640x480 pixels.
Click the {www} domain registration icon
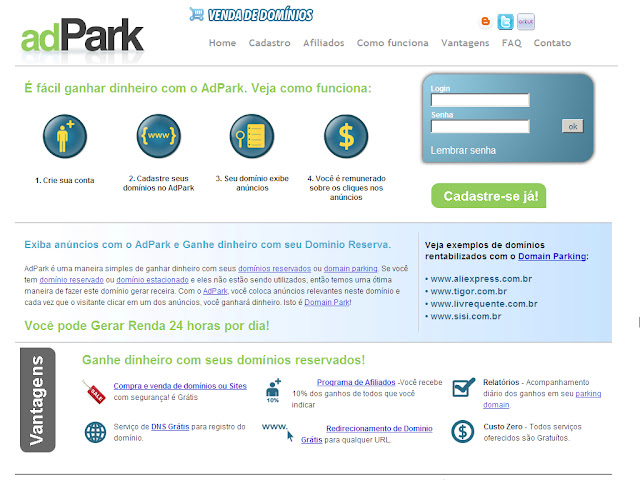159,136
